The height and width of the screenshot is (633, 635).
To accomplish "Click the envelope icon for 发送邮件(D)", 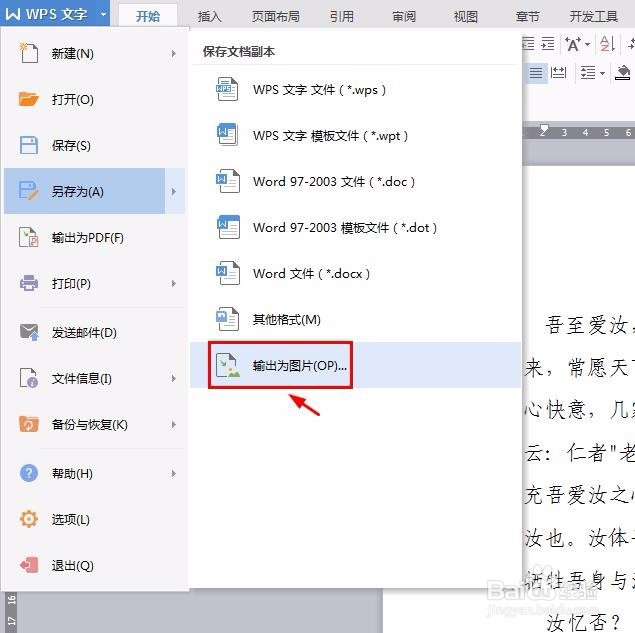I will (28, 332).
